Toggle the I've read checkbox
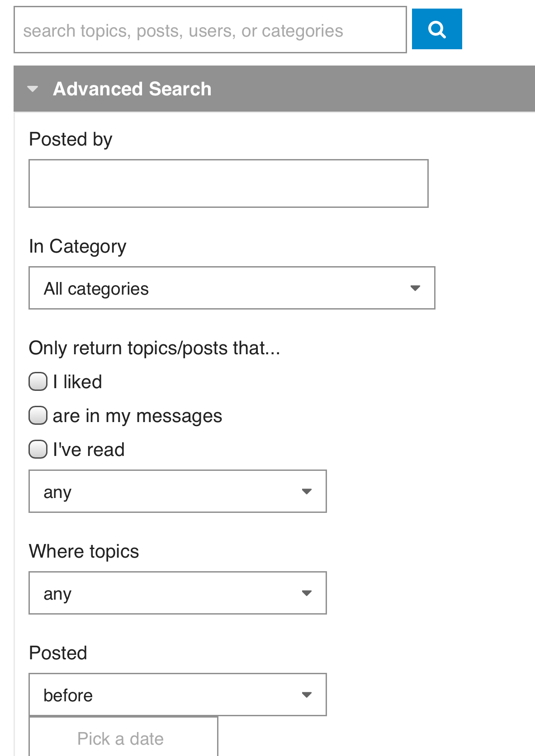Screen dimensions: 535x756 tap(38, 450)
